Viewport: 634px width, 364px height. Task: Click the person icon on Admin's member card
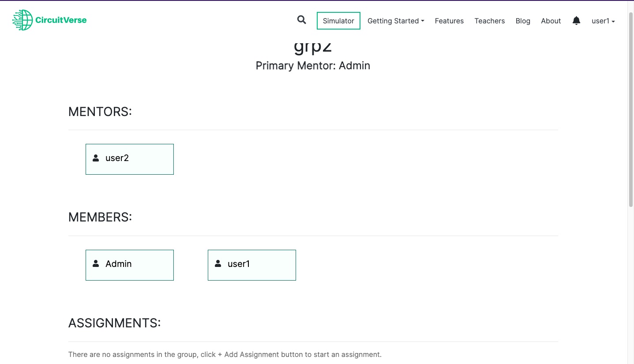point(96,263)
